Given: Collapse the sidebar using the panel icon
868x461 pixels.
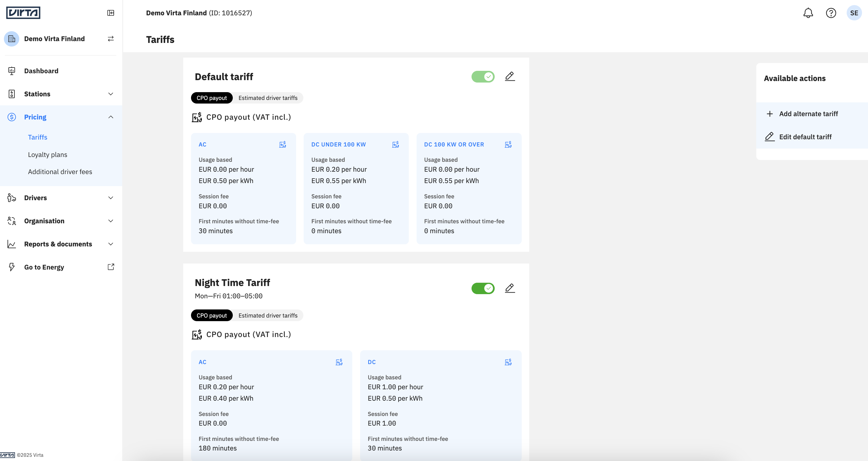Looking at the screenshot, I should [x=111, y=13].
